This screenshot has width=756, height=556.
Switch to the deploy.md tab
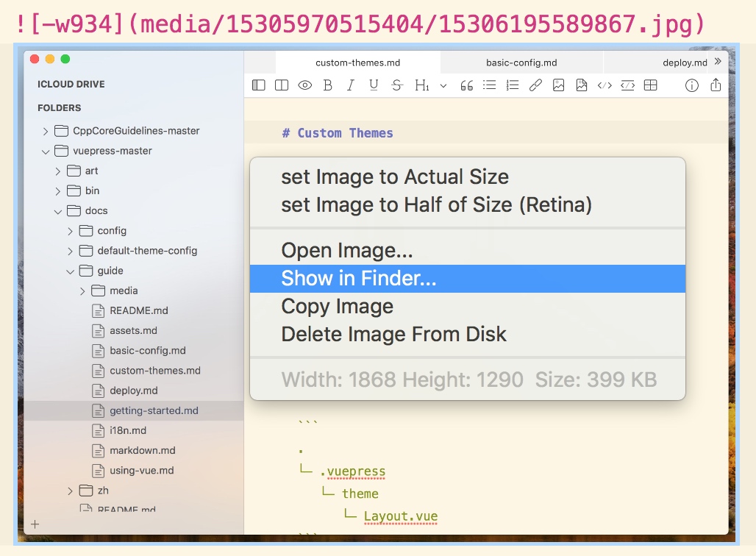pyautogui.click(x=685, y=63)
